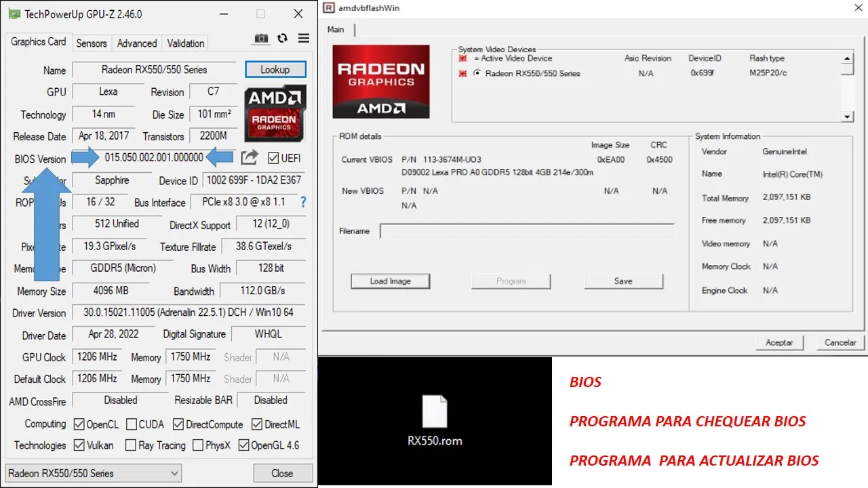Click the Digital Signature WHQL value
868x488 pixels.
pyautogui.click(x=269, y=334)
